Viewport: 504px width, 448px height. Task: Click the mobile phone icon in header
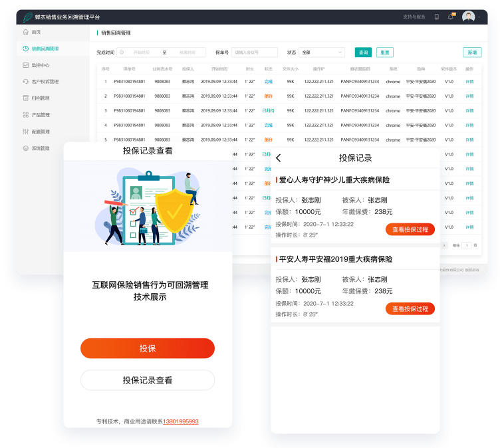436,17
